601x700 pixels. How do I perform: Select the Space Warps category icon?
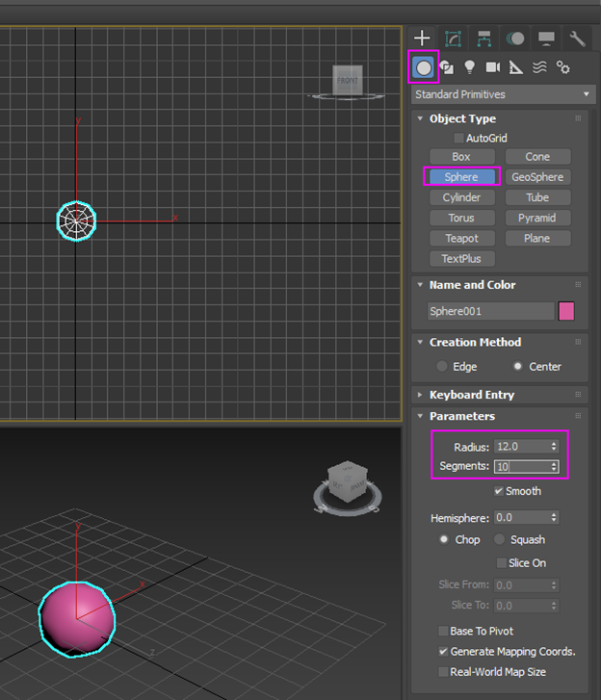[539, 67]
